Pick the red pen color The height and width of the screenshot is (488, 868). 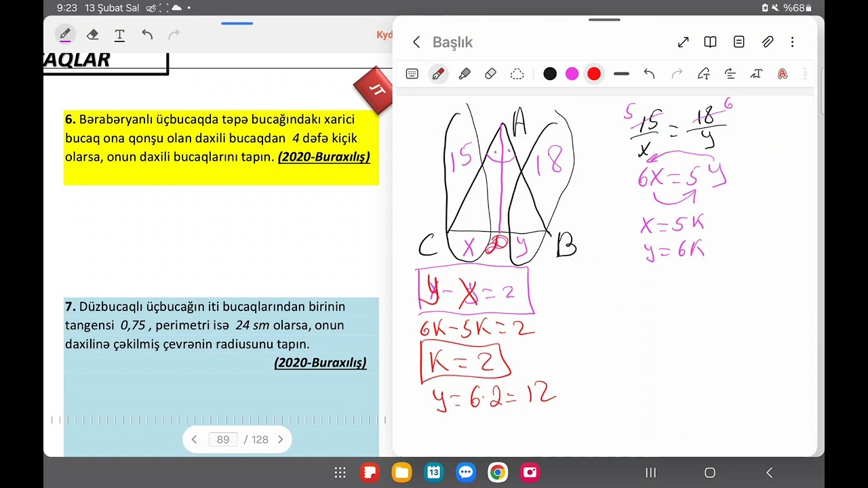594,74
